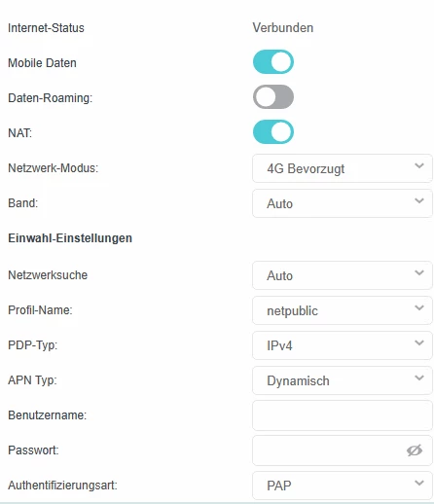Viewport: 434px width, 504px height.
Task: Enable the Daten-Roaming switch
Action: [273, 97]
